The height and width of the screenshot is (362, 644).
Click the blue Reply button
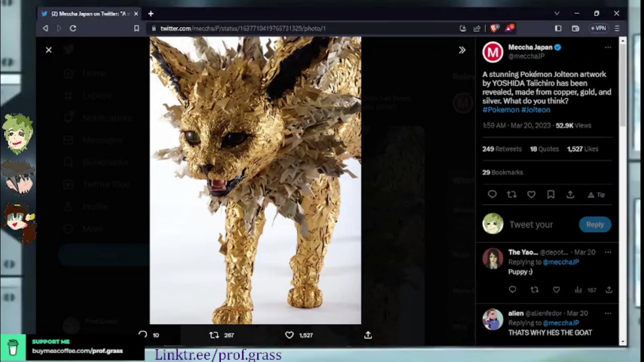[x=595, y=225]
